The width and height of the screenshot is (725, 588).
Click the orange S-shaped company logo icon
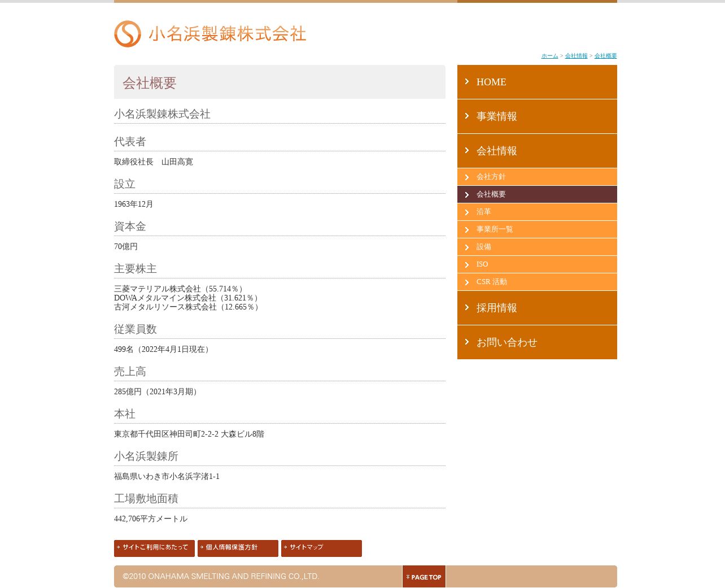[128, 34]
